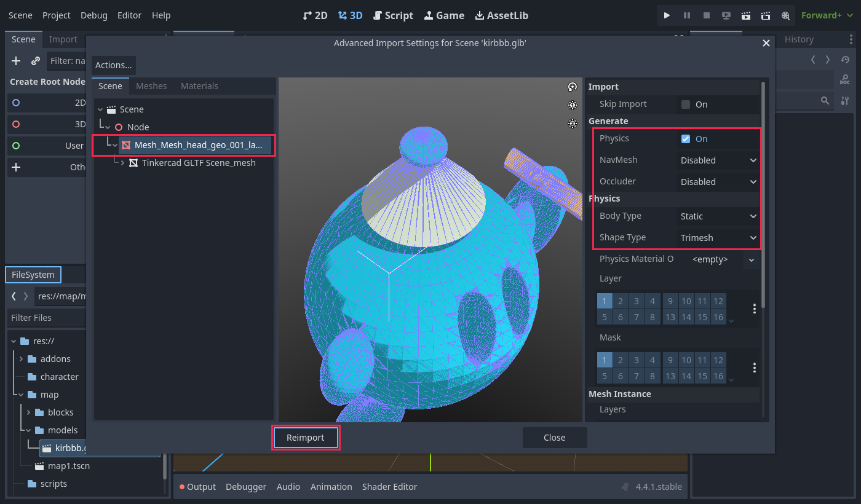Run the current scene clapperboard-play icon
The width and height of the screenshot is (861, 504).
[746, 15]
